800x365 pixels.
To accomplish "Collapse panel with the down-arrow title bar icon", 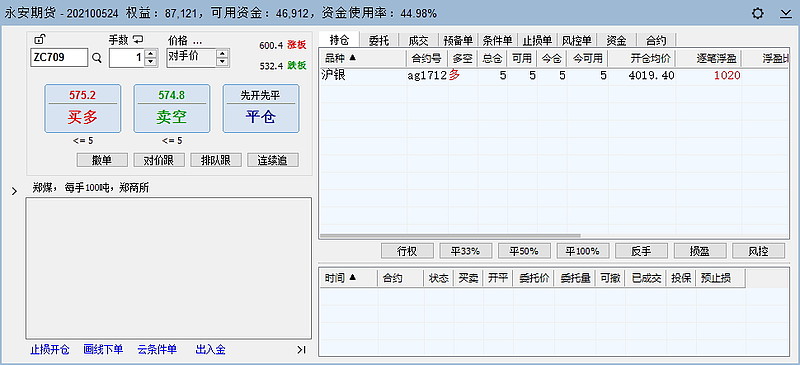I will [786, 14].
